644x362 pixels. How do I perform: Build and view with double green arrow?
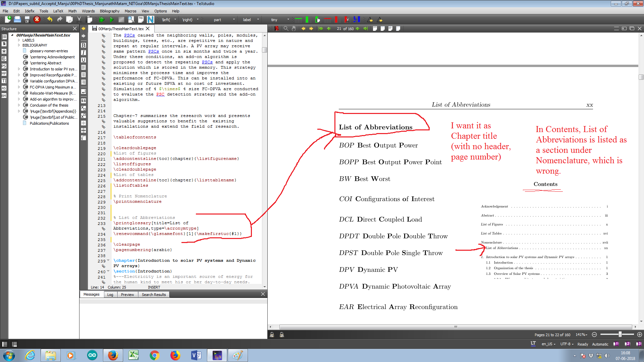102,19
